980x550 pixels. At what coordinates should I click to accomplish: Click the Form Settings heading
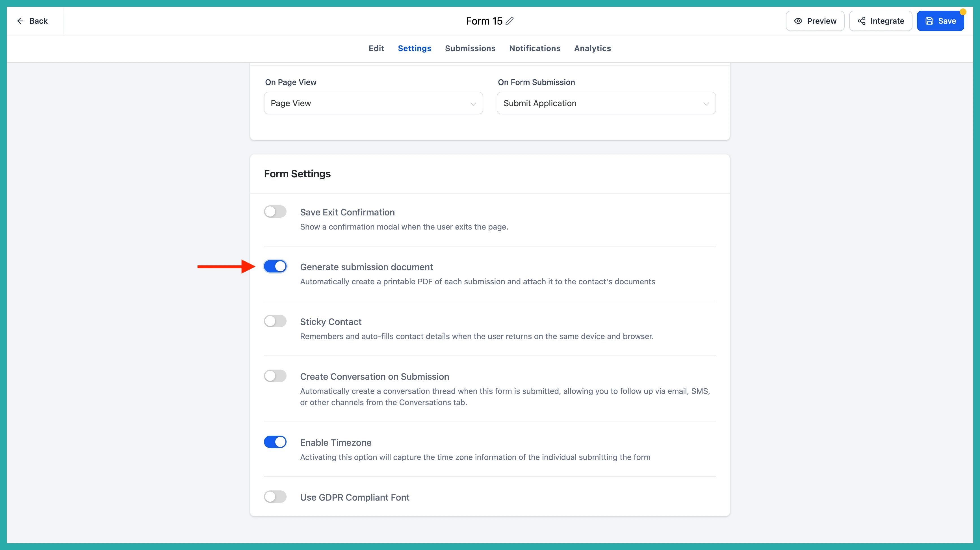[297, 174]
